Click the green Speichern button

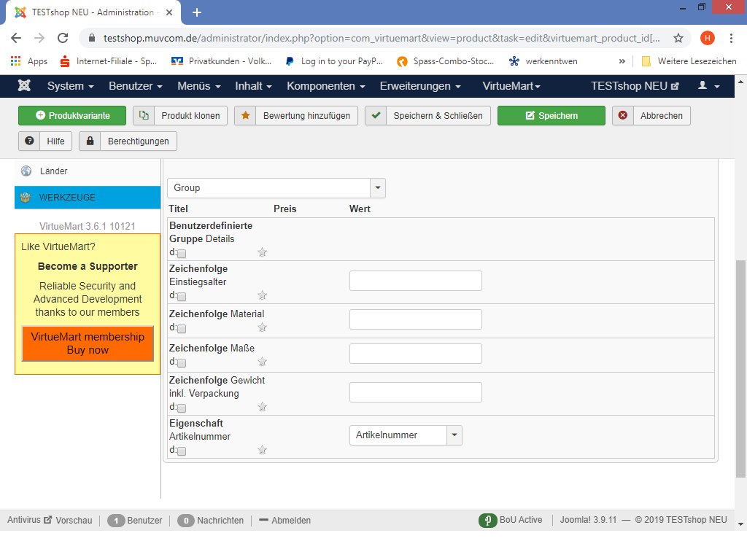551,116
